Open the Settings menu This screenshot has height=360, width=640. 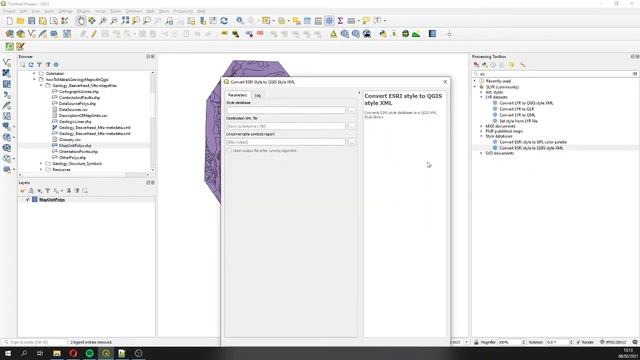pyautogui.click(x=65, y=11)
